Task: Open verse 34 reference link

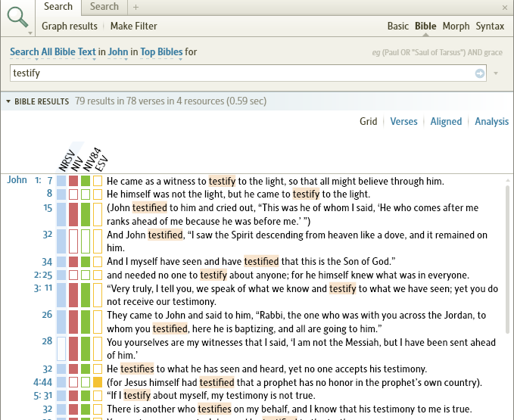Action: point(47,262)
